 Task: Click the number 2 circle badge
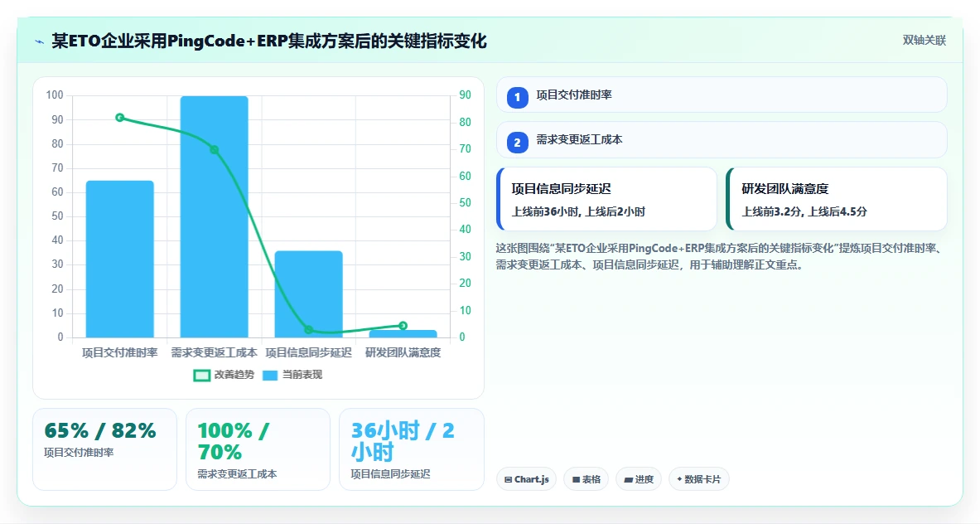pos(518,143)
